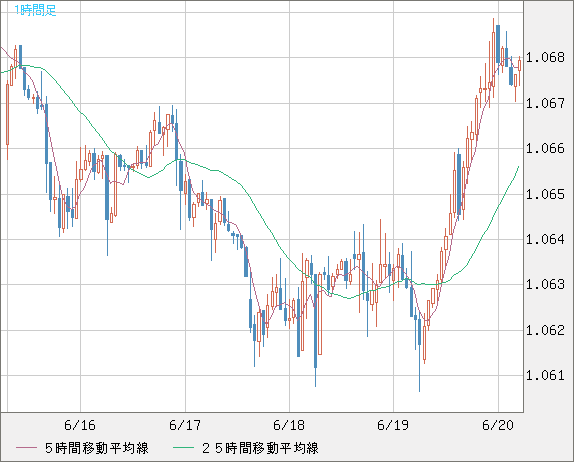Select the 1.061 price axis label
Image resolution: width=574 pixels, height=462 pixels.
coord(545,375)
